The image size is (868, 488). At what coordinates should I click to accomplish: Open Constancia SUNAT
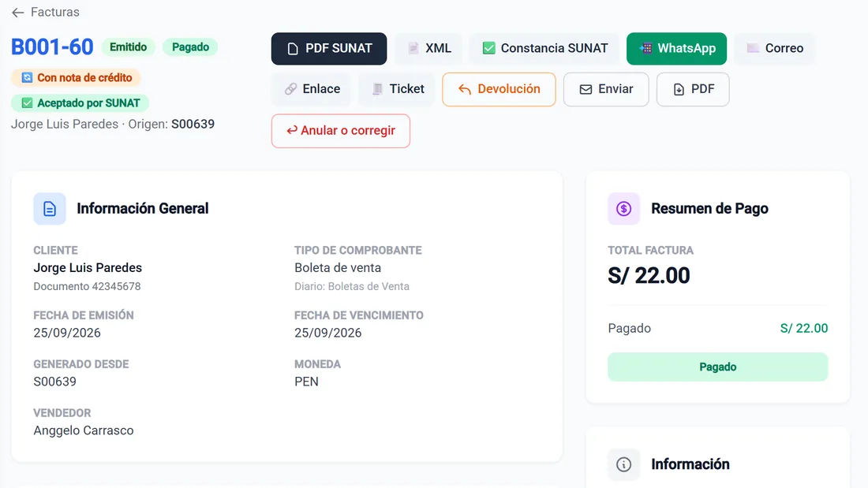coord(544,49)
